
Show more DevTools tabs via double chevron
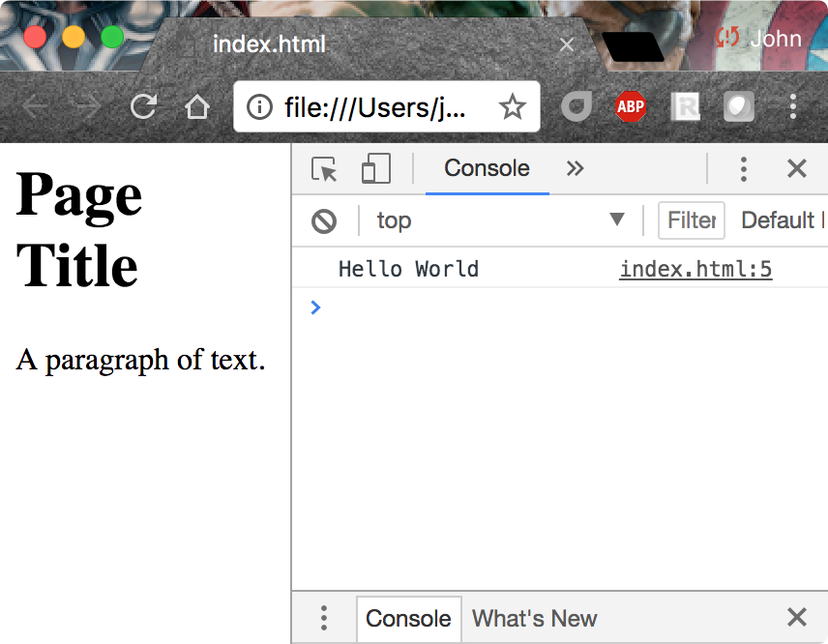(x=576, y=169)
